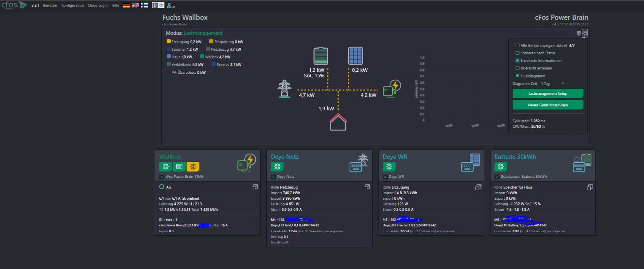Click the solar panel icon in flow diagram
This screenshot has width=644, height=269.
355,56
